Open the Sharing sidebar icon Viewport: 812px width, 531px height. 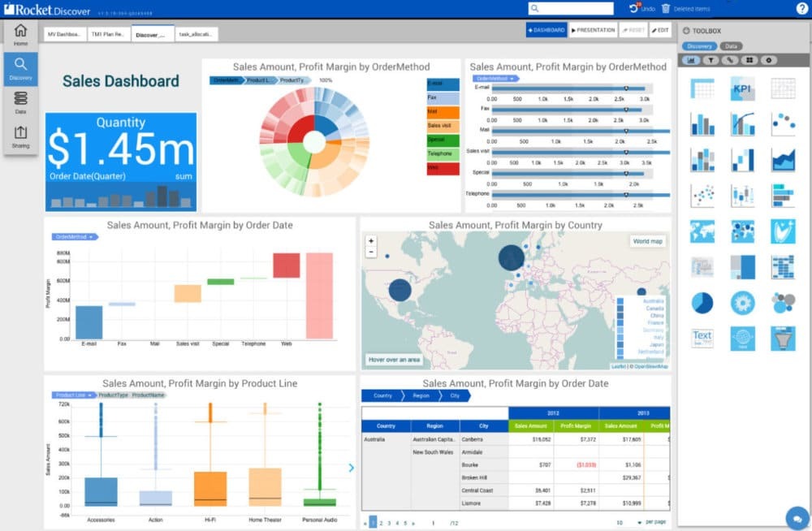(20, 136)
